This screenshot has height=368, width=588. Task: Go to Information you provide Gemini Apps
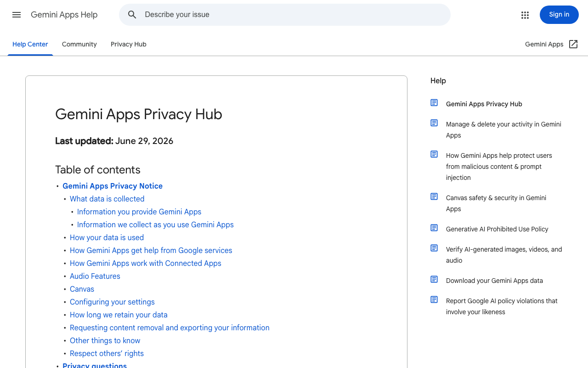point(139,212)
